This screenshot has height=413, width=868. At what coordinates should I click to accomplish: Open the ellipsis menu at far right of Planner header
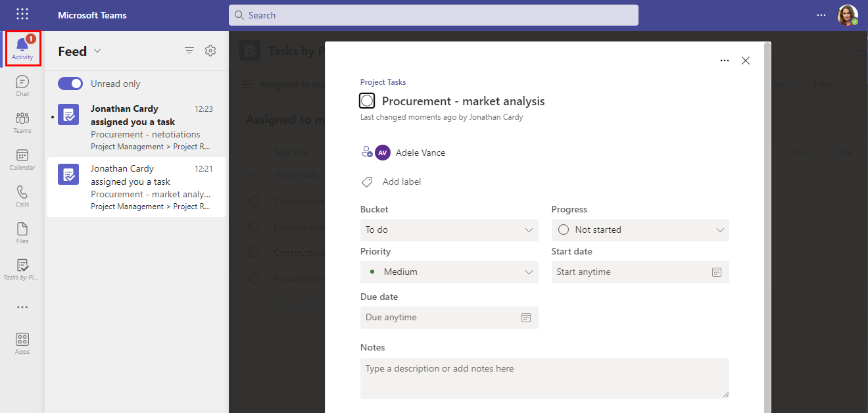coord(856,51)
